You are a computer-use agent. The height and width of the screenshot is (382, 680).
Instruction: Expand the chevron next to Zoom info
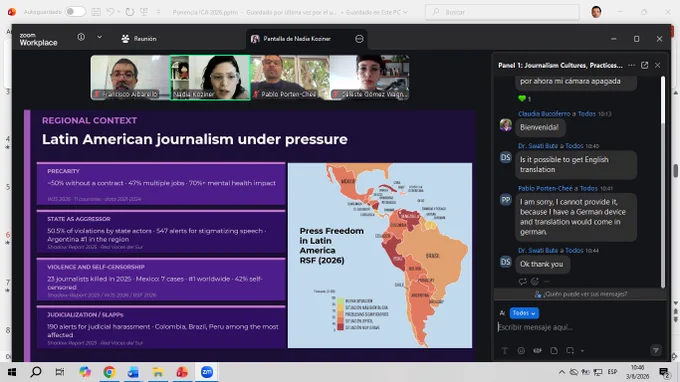click(99, 37)
